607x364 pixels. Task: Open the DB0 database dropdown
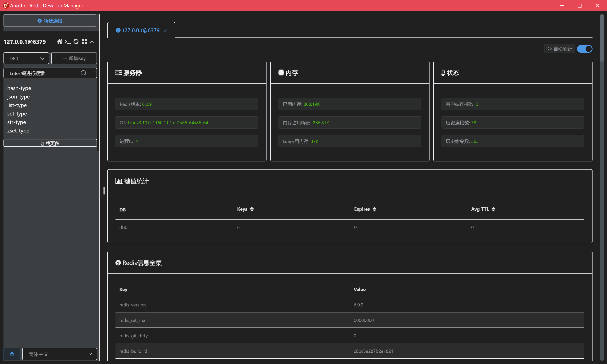[26, 58]
